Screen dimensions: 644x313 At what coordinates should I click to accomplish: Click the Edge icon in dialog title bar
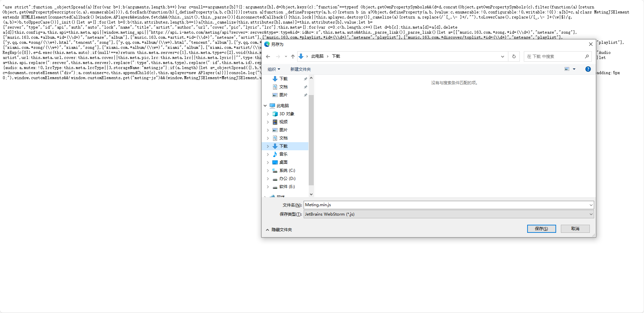tap(267, 44)
